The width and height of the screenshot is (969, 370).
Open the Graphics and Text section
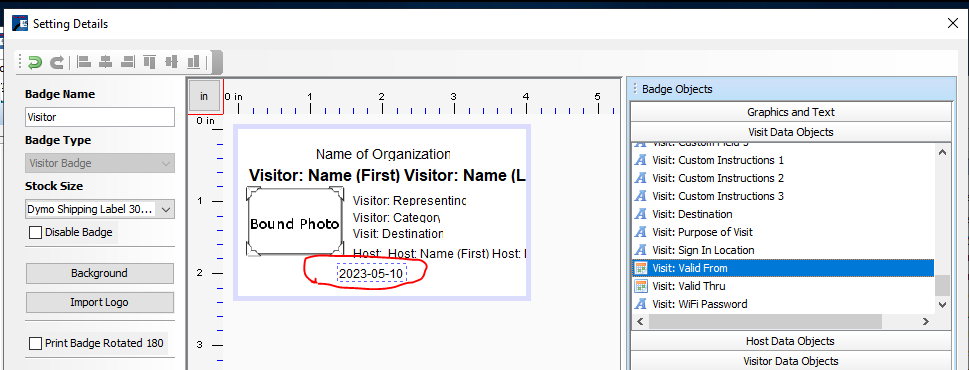click(x=790, y=112)
